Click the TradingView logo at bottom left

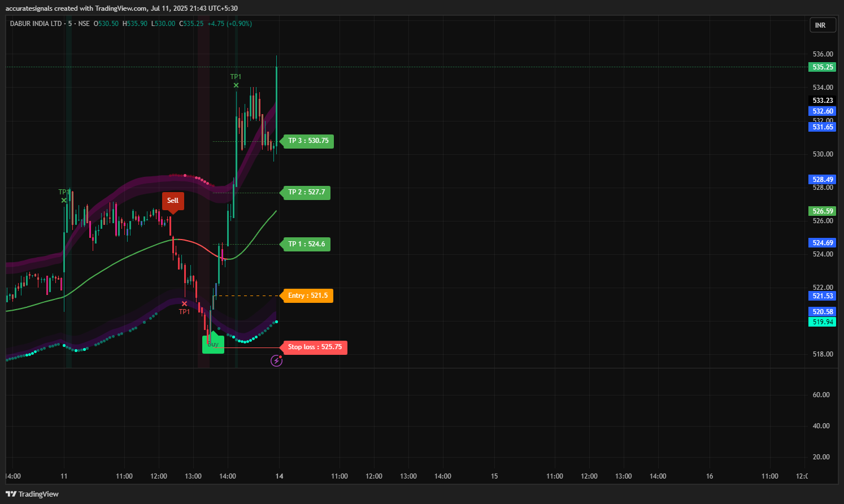point(32,494)
